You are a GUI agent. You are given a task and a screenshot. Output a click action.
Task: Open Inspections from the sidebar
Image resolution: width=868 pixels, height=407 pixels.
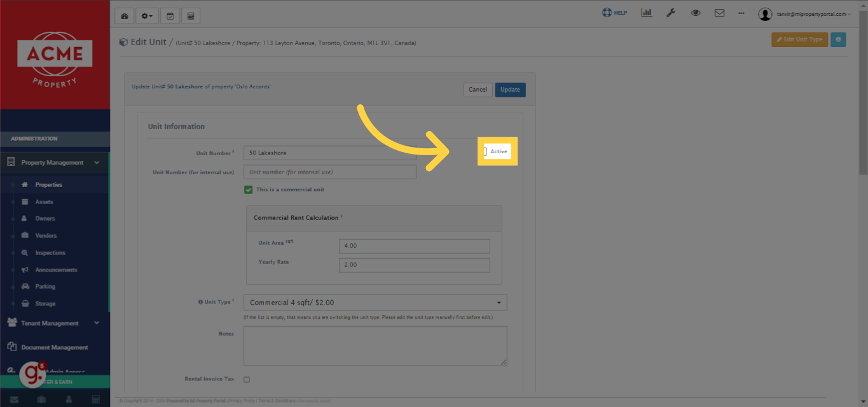click(50, 252)
